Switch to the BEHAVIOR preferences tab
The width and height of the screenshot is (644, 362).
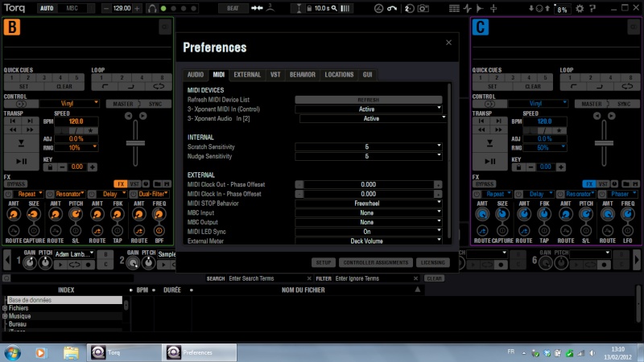(x=303, y=75)
